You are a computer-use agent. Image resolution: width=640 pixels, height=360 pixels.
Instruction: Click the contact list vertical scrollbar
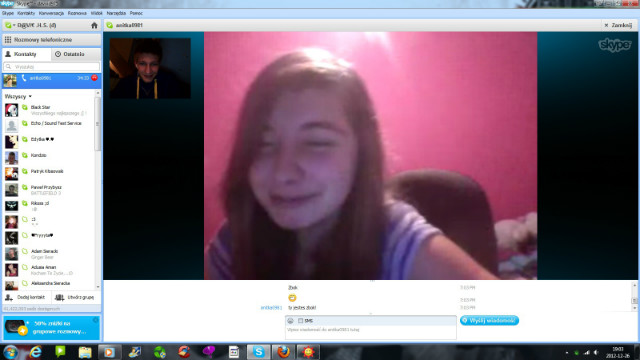tap(98, 190)
